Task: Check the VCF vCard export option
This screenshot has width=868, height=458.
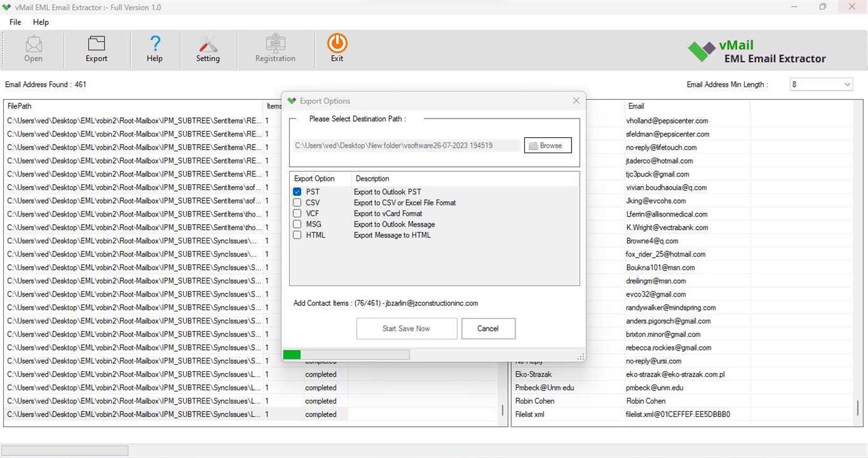Action: (x=297, y=213)
